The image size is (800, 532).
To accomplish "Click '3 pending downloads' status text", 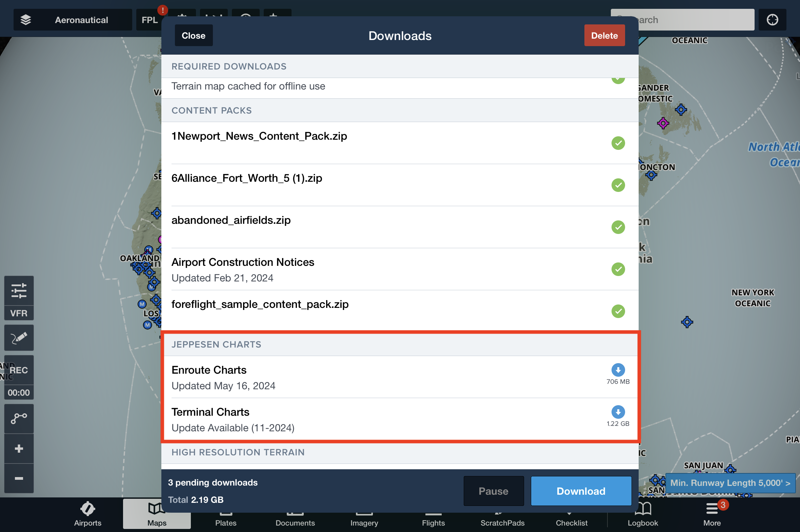I will (213, 482).
